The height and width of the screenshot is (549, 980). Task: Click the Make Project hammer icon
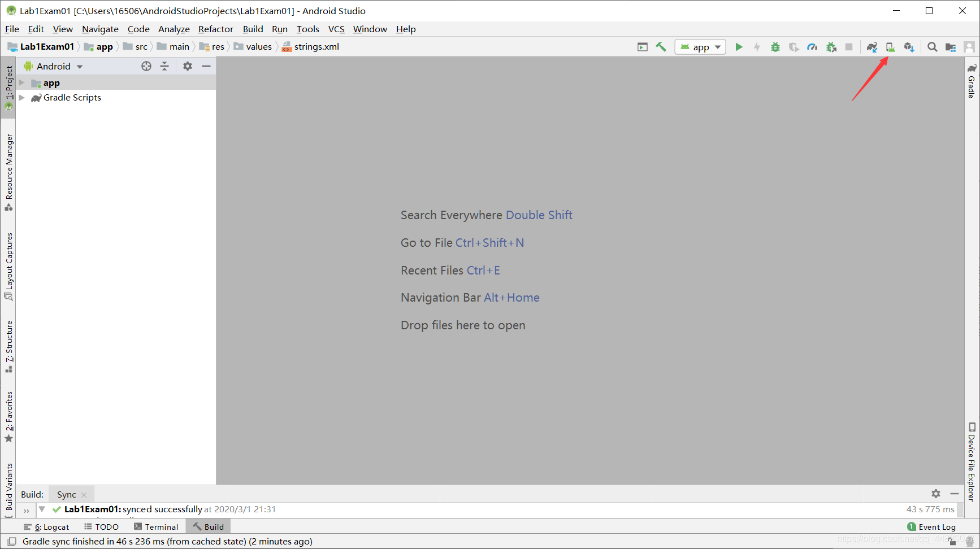click(x=661, y=47)
